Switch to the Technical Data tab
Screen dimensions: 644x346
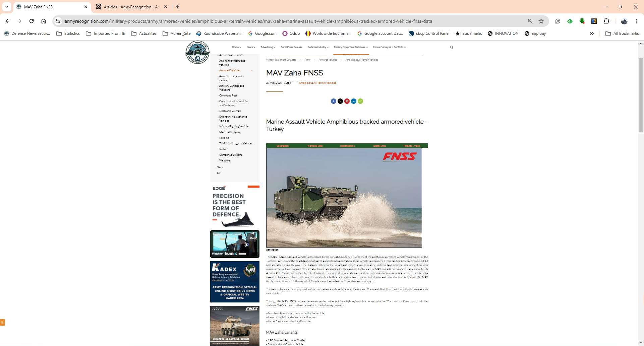(314, 146)
